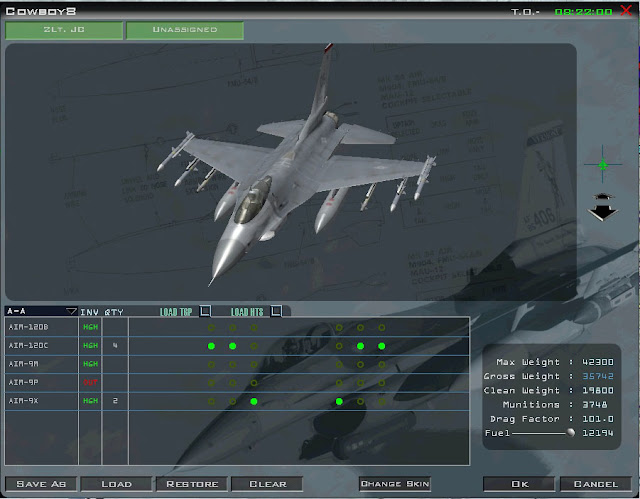Select the 2Lt. JC pilot tab
Screen dimensions: 640x499
pos(64,30)
